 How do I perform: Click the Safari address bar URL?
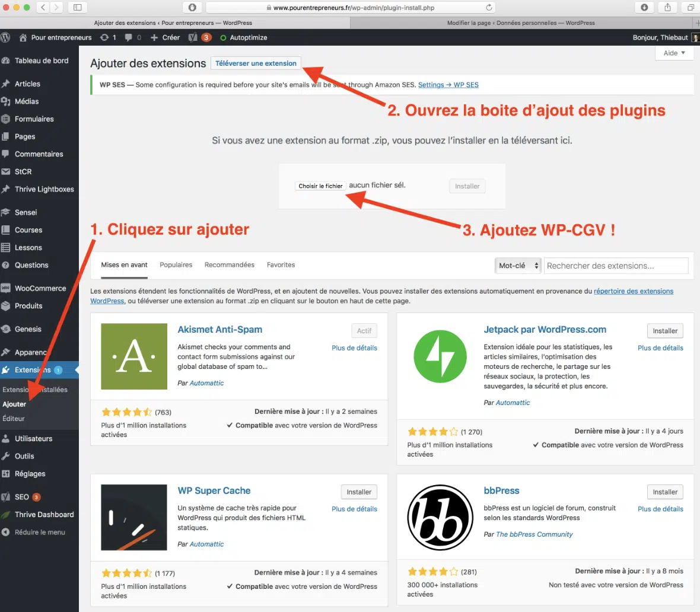tap(354, 8)
